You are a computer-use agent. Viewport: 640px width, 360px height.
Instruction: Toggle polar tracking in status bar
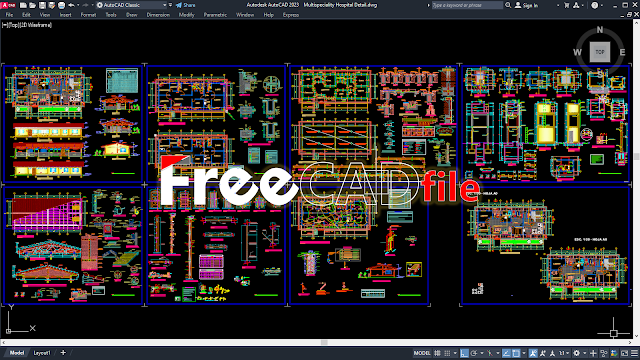click(473, 353)
